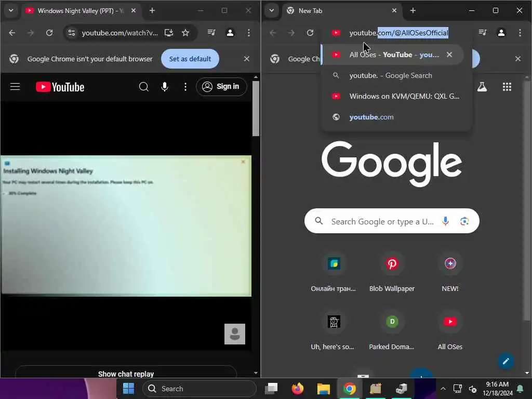
Task: Close the New Tab tab
Action: (x=394, y=11)
